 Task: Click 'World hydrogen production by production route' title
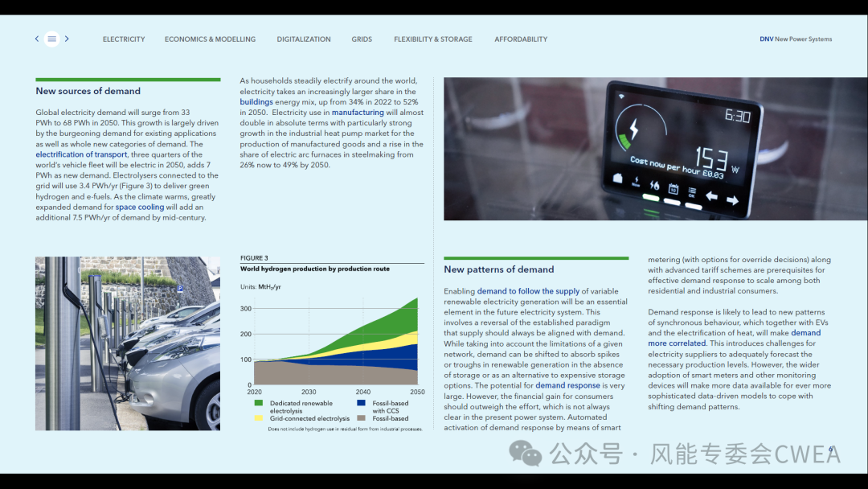pyautogui.click(x=315, y=269)
